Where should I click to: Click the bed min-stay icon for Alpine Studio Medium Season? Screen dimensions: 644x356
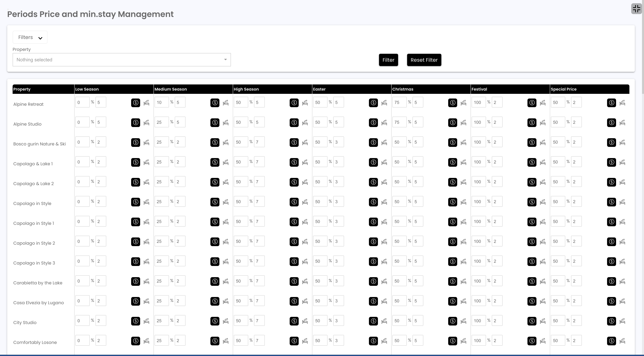pyautogui.click(x=226, y=122)
